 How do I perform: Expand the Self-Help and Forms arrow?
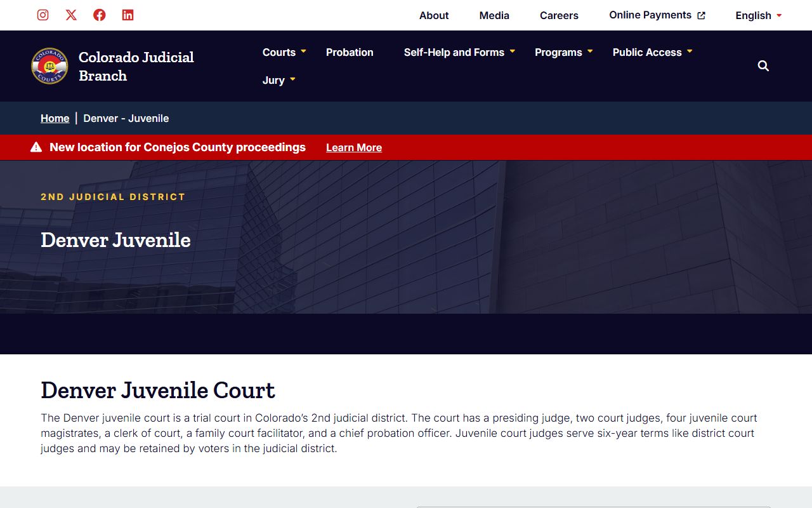512,51
